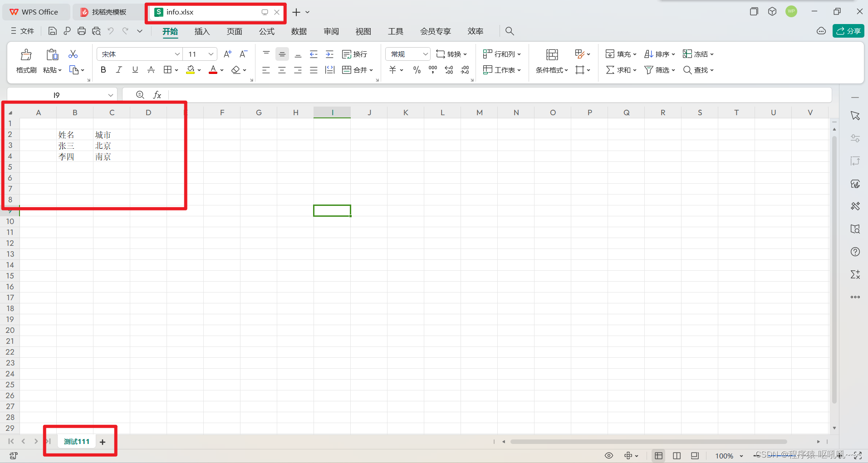The height and width of the screenshot is (463, 868).
Task: Switch to Page break preview in status bar
Action: pyautogui.click(x=677, y=455)
